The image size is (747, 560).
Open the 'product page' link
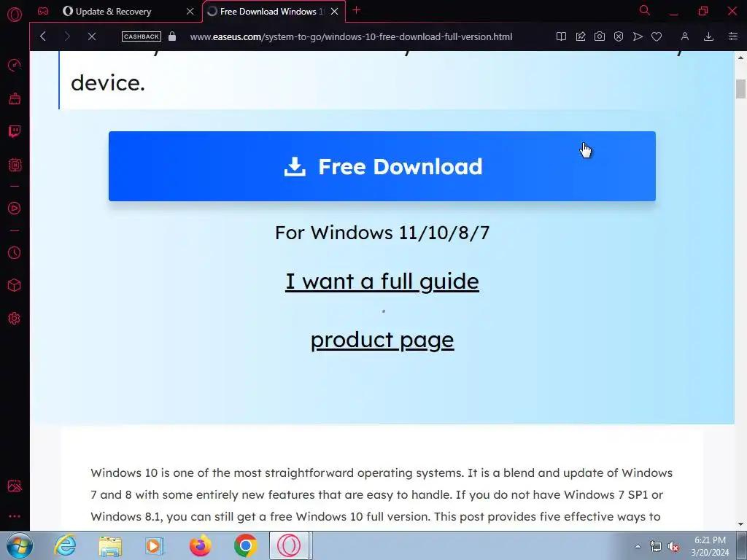(x=382, y=340)
